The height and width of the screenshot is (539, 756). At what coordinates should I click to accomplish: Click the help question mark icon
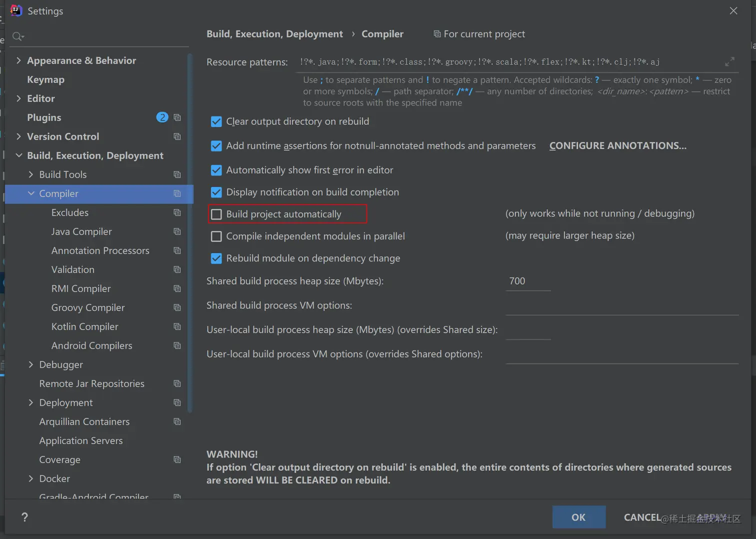24,517
